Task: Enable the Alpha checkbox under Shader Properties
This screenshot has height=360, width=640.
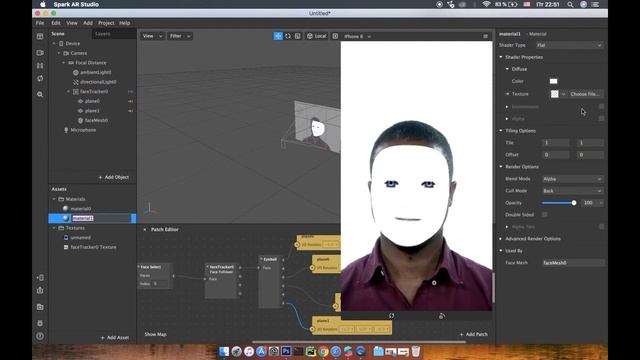Action: click(601, 118)
